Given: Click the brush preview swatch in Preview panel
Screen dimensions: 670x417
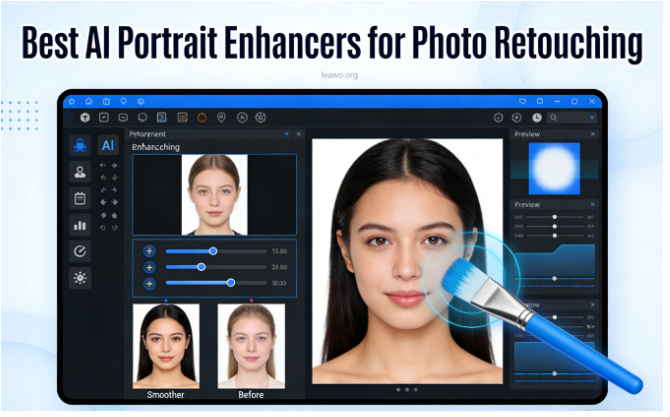Looking at the screenshot, I should [553, 167].
